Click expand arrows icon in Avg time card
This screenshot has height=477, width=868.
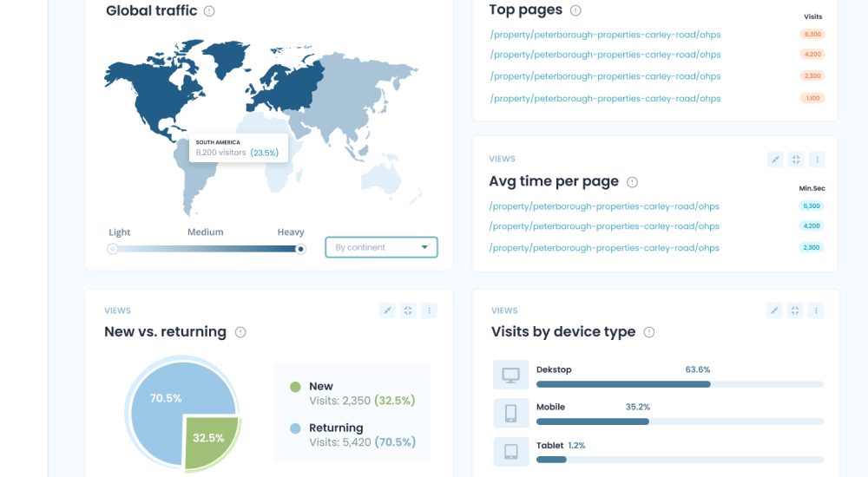[x=775, y=160]
